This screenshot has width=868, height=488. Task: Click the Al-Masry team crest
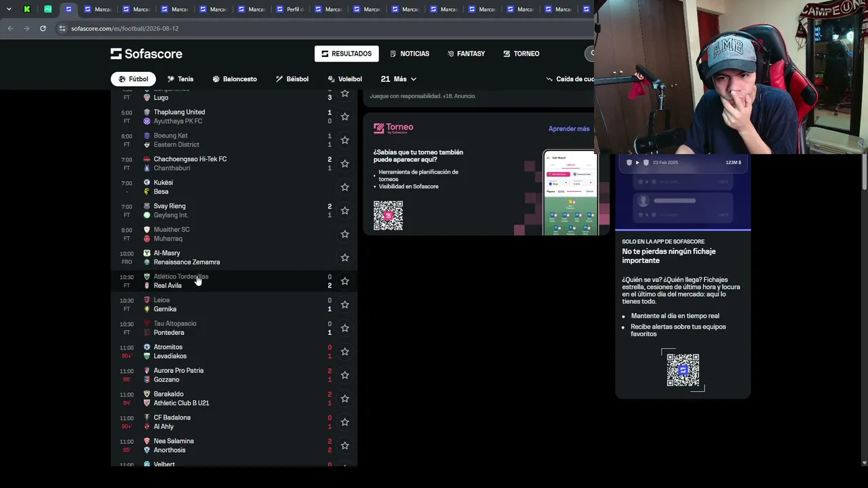(146, 253)
